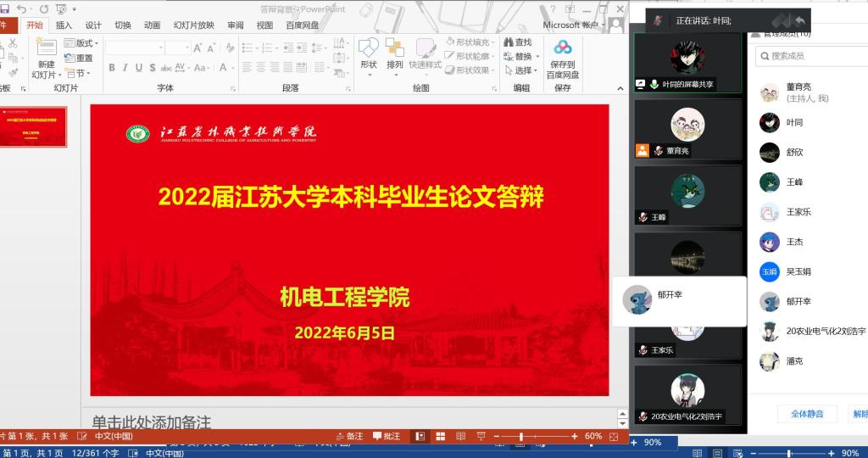Open the Slide Show (幻灯片放映) tab

pyautogui.click(x=193, y=25)
